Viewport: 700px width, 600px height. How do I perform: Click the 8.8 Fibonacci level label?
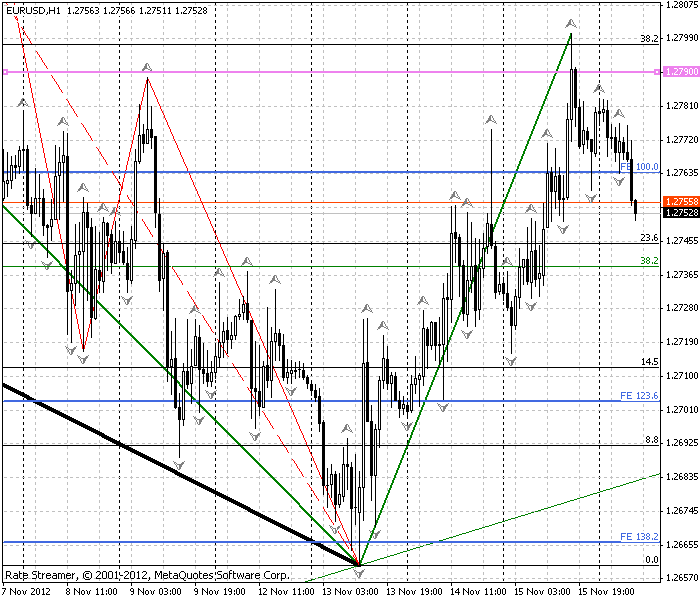(x=652, y=440)
